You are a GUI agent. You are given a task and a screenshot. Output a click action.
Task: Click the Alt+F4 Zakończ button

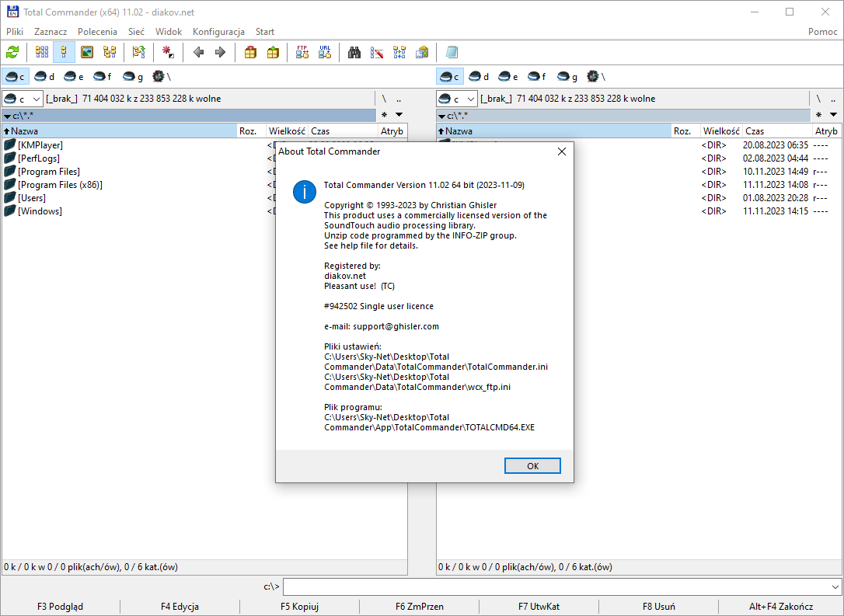(x=780, y=607)
